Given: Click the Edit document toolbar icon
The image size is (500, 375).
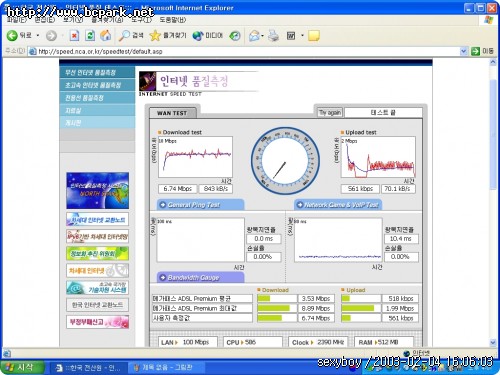Looking at the screenshot, I should click(291, 36).
